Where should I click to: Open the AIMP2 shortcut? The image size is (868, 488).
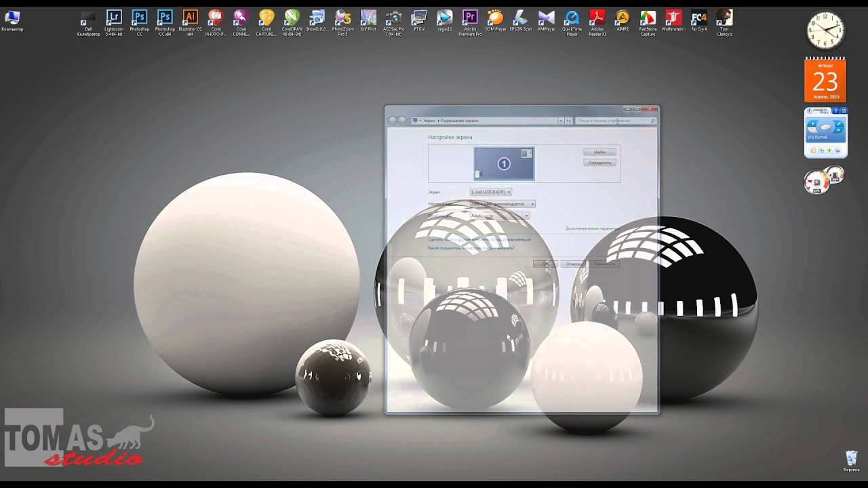(x=623, y=21)
